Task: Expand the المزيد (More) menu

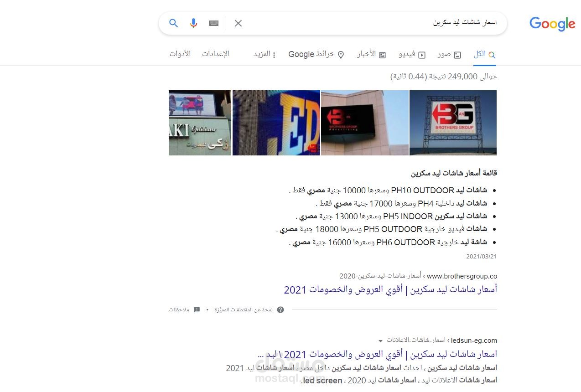Action: [265, 54]
